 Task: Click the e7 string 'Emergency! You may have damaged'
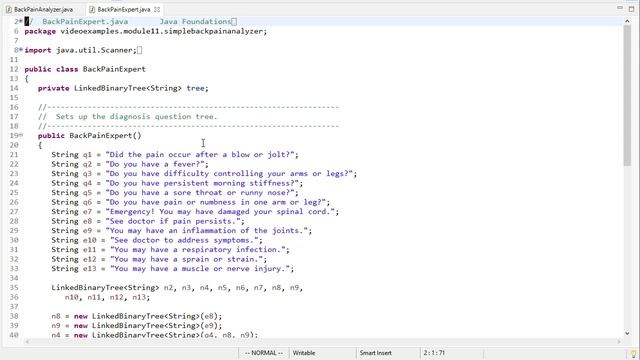pos(220,211)
